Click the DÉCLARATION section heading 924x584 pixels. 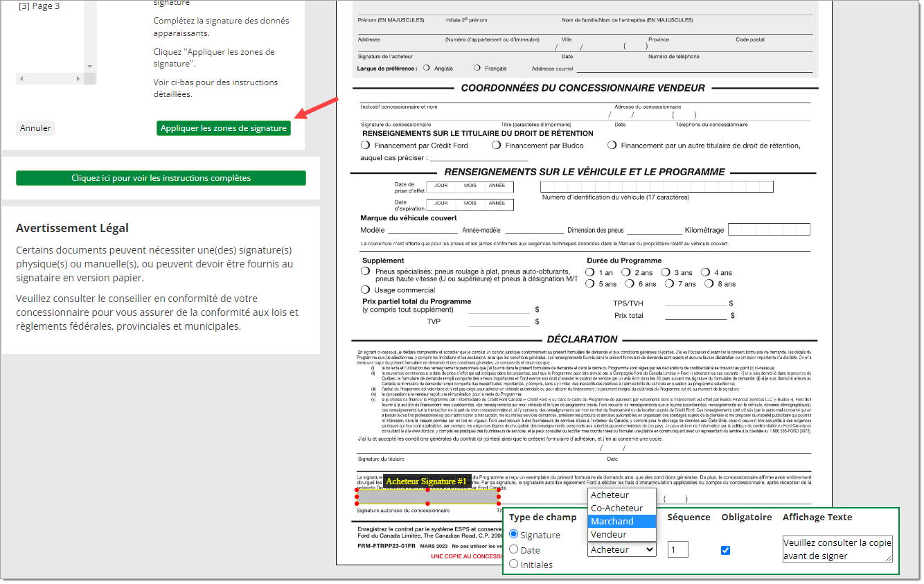582,339
